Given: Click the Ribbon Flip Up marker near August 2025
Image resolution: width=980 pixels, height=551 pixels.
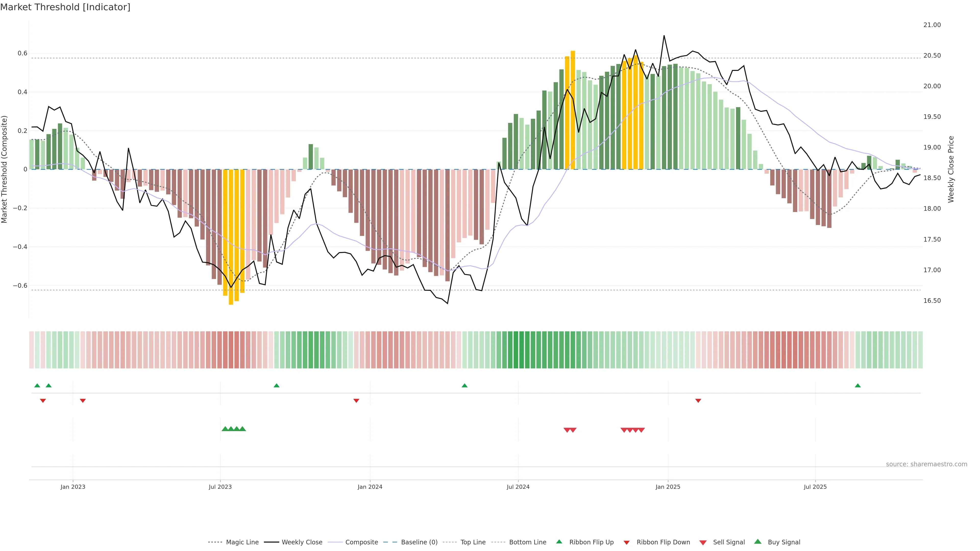Looking at the screenshot, I should pyautogui.click(x=857, y=386).
